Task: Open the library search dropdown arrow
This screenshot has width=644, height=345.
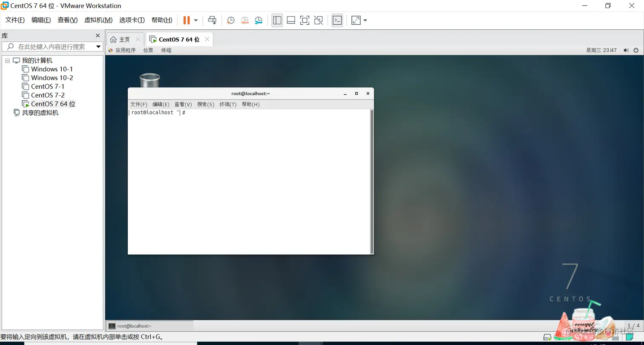Action: coord(98,47)
